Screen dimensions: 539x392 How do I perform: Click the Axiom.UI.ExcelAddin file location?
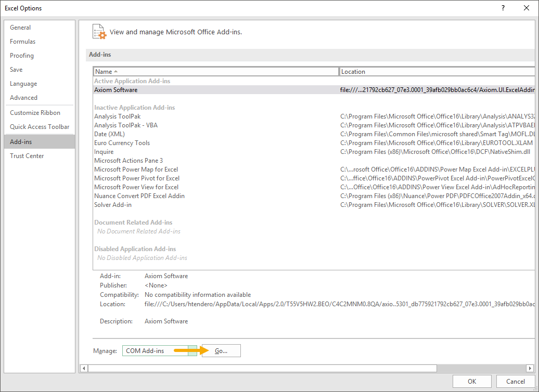[x=438, y=90]
